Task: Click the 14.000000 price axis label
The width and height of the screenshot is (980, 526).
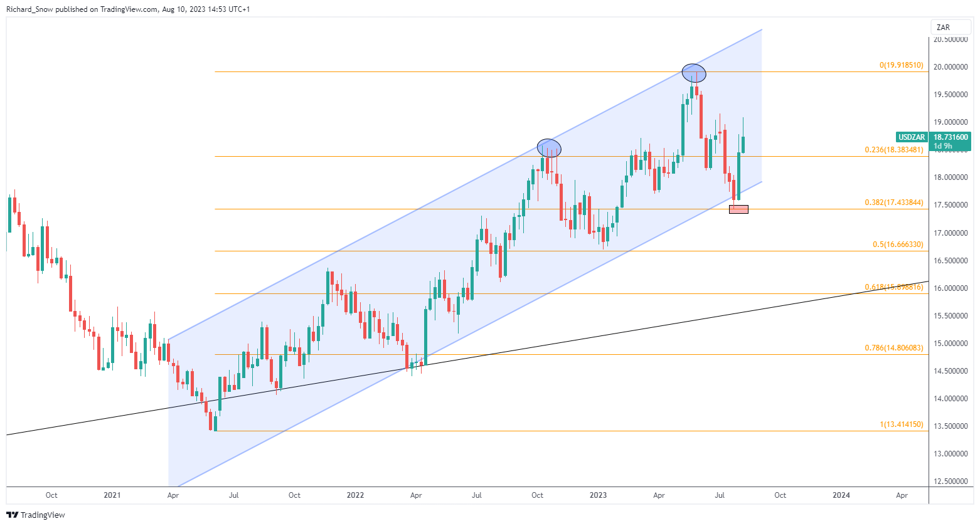Action: tap(951, 399)
